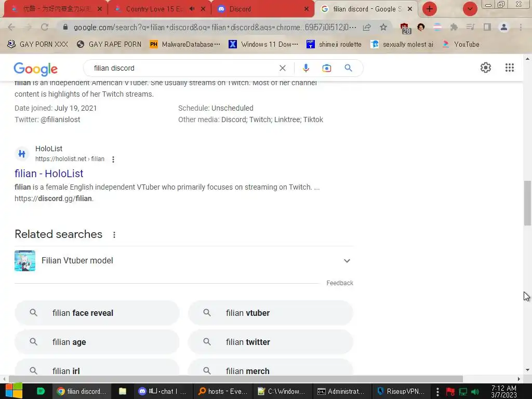Open the YouTube bookmark
532x399 pixels.
(461, 45)
